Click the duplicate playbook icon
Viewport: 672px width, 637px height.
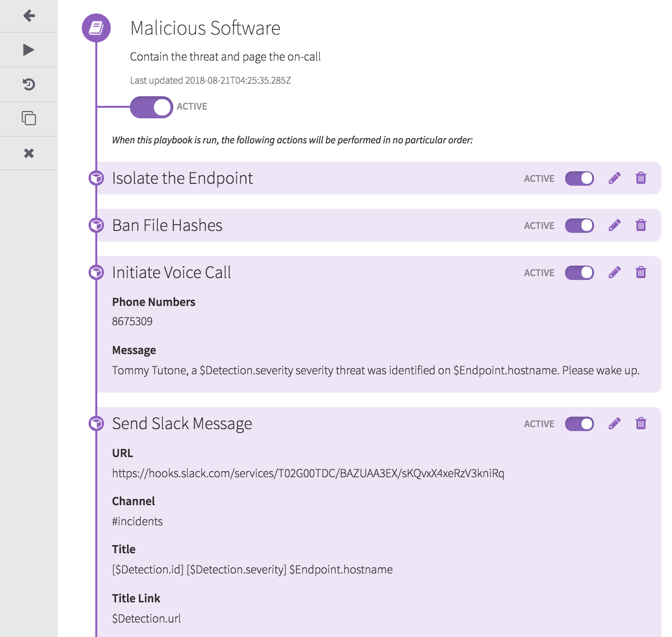coord(29,118)
